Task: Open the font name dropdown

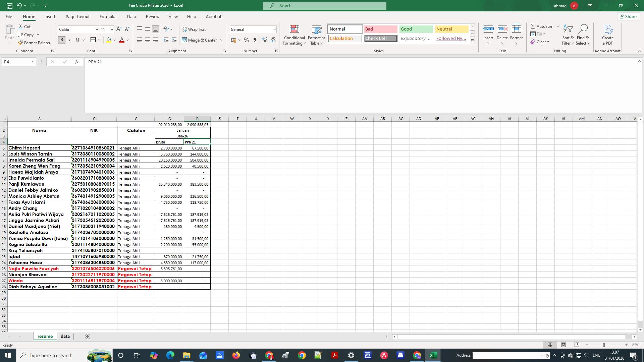Action: coord(97,29)
